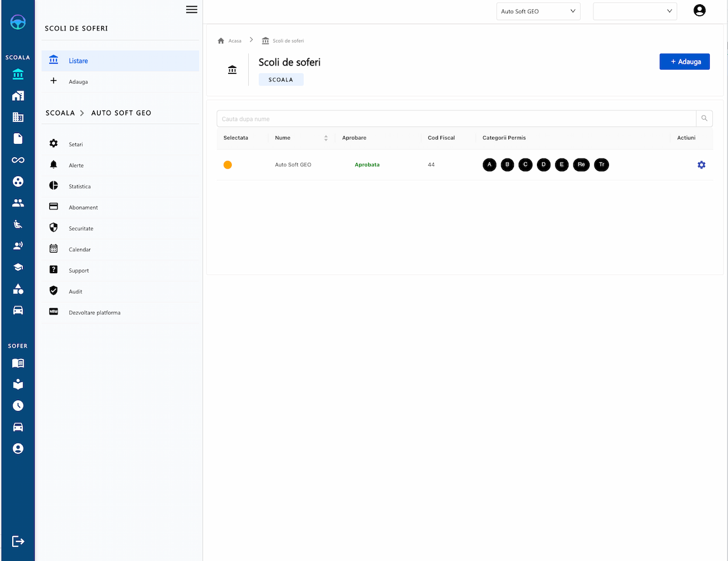Open the empty dropdown in top bar
The image size is (728, 561).
coord(635,12)
